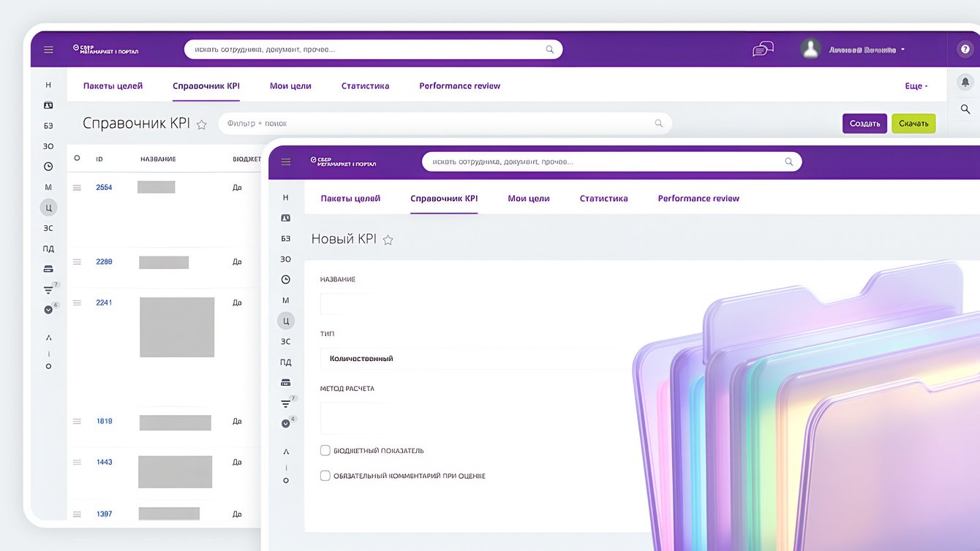This screenshot has width=980, height=551.
Task: Open the Еще dropdown menu
Action: (x=916, y=86)
